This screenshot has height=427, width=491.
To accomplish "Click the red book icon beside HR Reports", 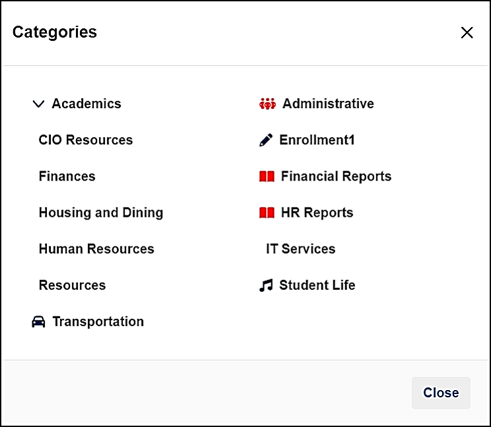I will point(267,213).
